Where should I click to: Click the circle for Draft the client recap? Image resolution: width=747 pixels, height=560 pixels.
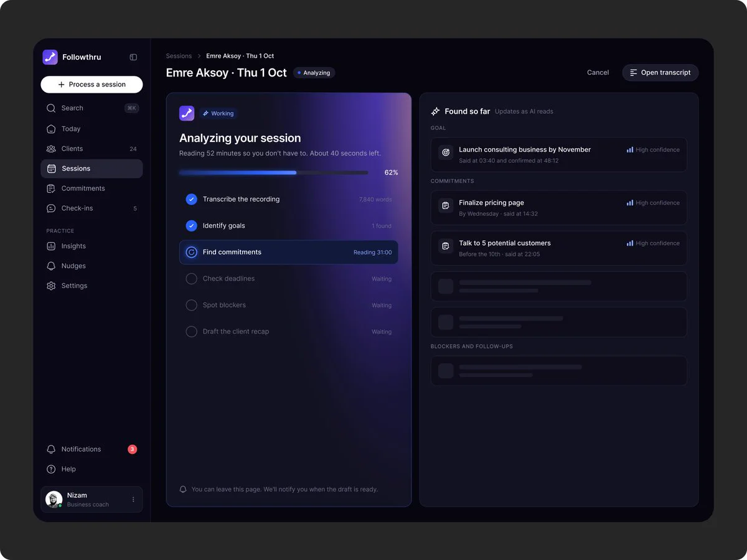click(192, 332)
